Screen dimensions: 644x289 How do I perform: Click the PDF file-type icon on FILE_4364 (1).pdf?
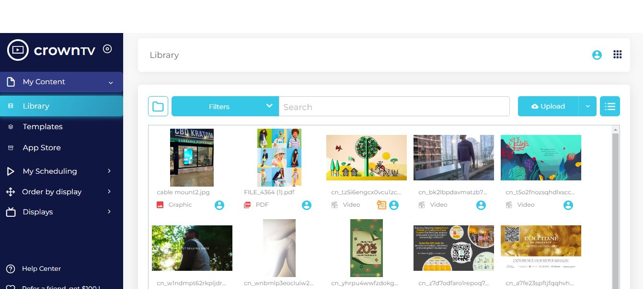(247, 205)
